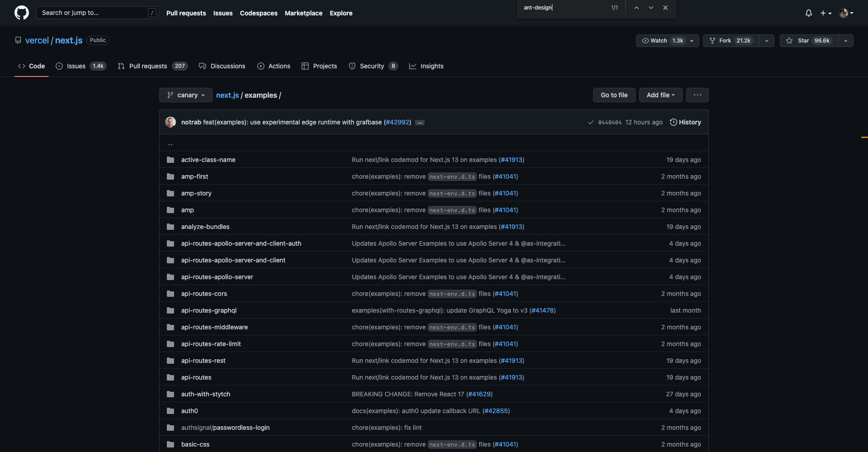Click the Go to file button

(614, 95)
